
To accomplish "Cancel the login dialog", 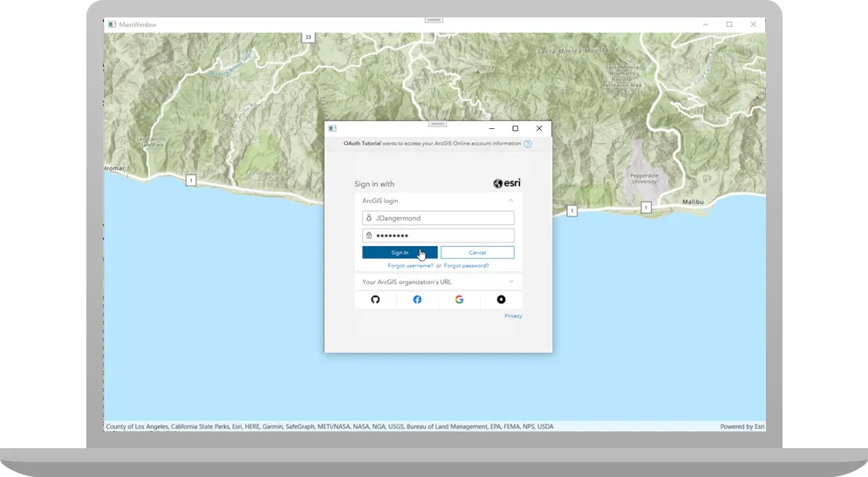I will [477, 252].
